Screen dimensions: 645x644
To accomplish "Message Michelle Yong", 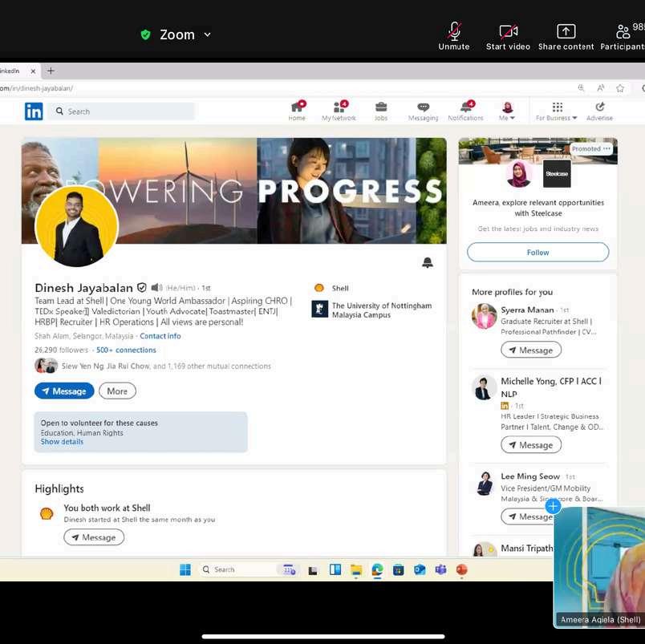I will (531, 445).
